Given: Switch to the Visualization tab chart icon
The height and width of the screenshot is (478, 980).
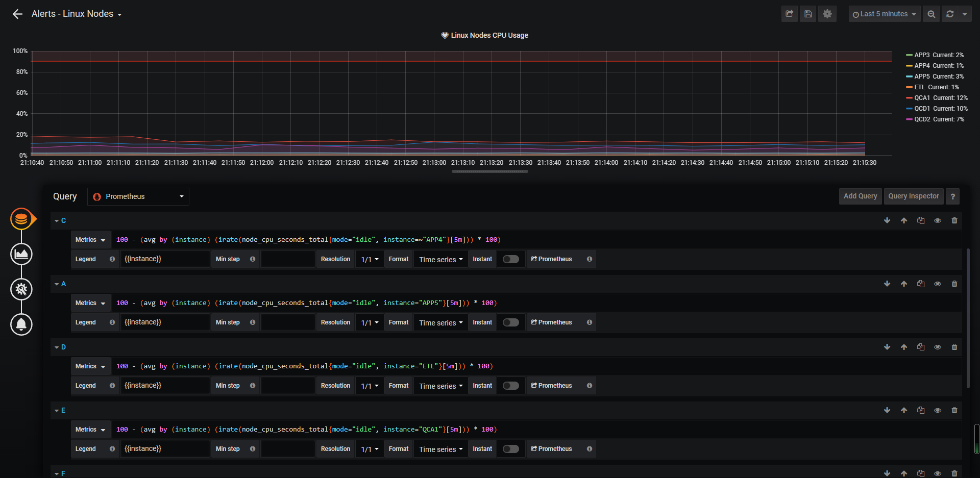Looking at the screenshot, I should (21, 254).
